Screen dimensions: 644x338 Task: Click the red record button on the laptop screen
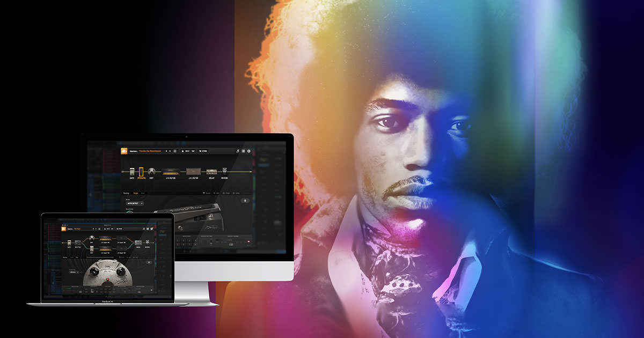click(x=151, y=290)
